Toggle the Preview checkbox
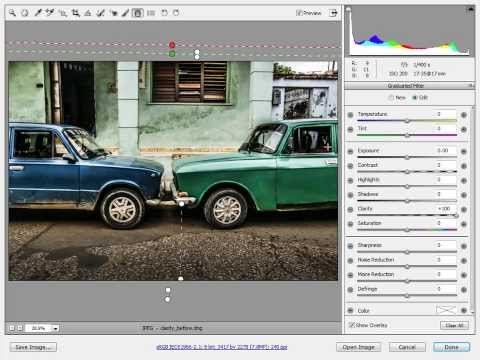 coord(299,13)
